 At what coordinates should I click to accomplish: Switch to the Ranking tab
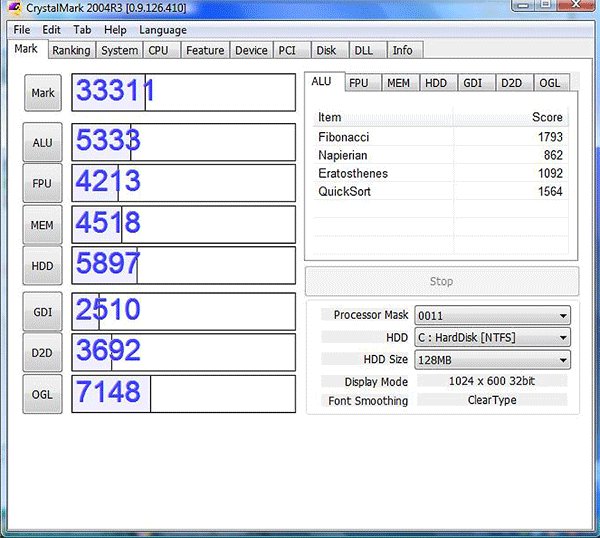(x=72, y=50)
